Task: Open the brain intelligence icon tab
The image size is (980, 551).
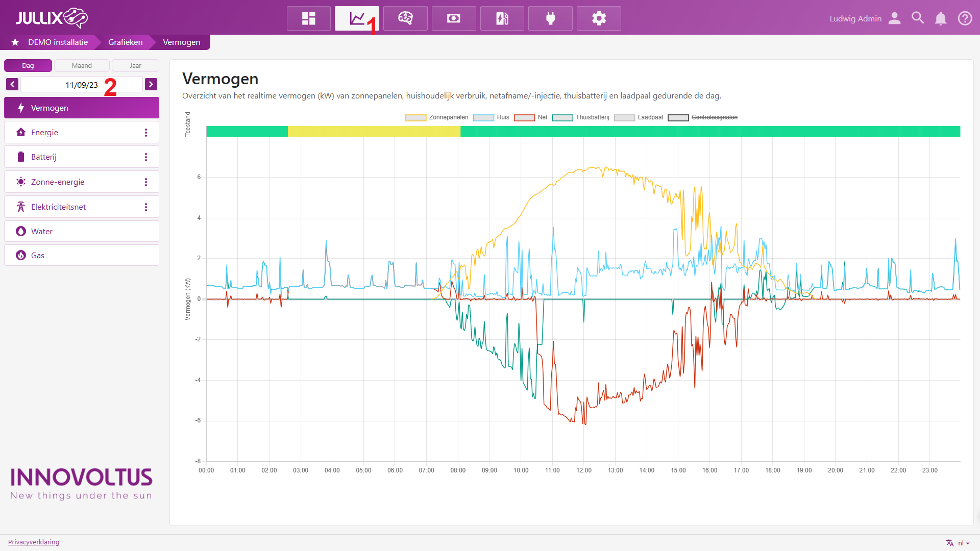Action: pyautogui.click(x=405, y=18)
